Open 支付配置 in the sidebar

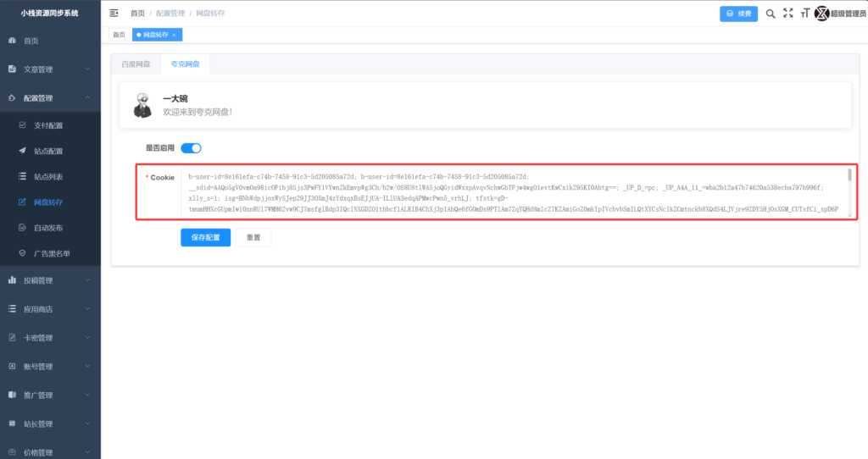tap(48, 125)
